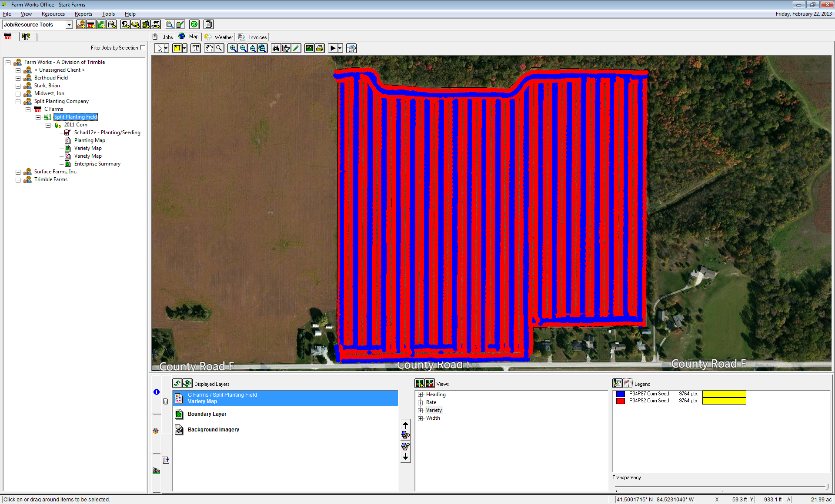Click the single green arrow add layer icon
This screenshot has height=504, width=835.
point(177,383)
